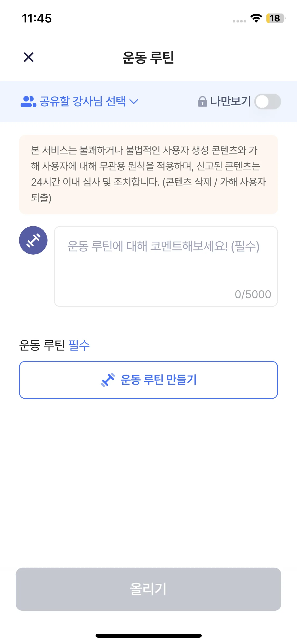The image size is (297, 644).
Task: Click the 0/5000 character counter
Action: click(x=253, y=294)
